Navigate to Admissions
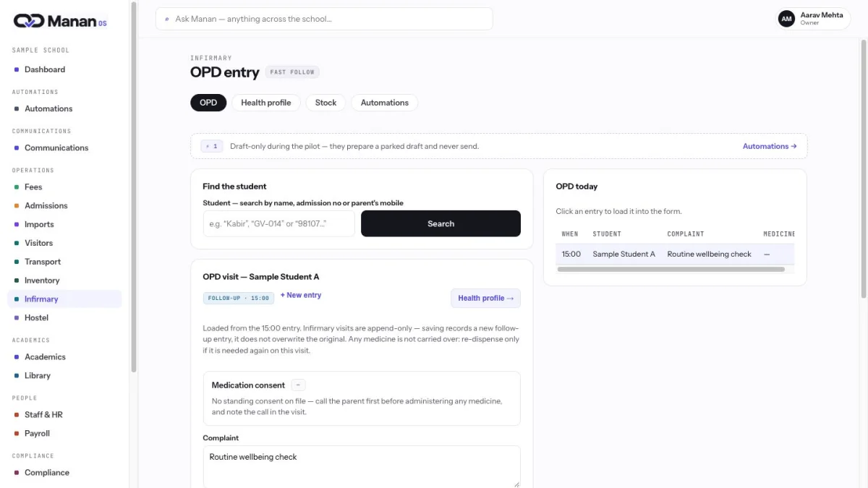The width and height of the screenshot is (868, 488). click(46, 205)
